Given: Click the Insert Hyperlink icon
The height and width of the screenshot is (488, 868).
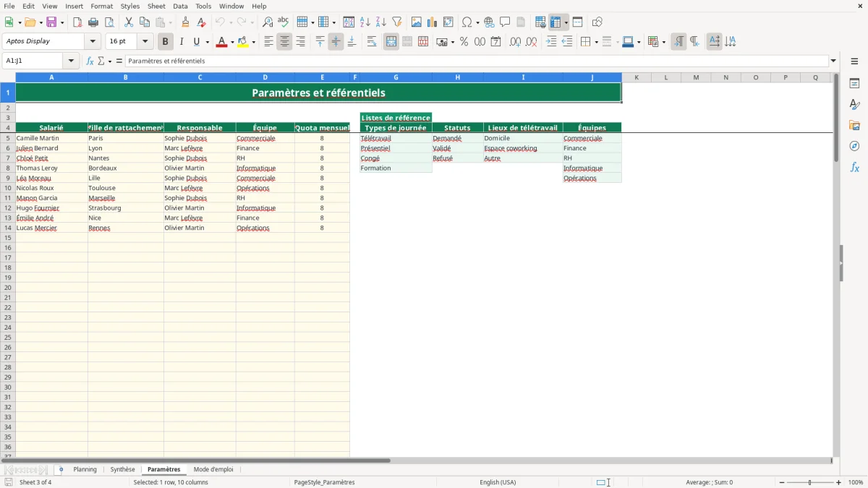Looking at the screenshot, I should tap(490, 22).
